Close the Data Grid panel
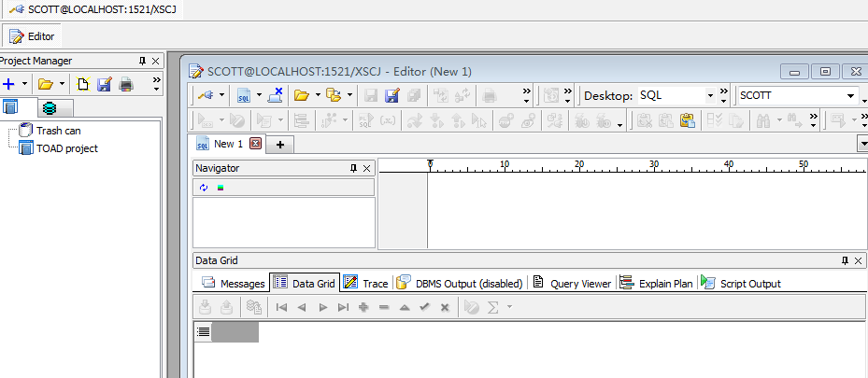Viewport: 868px width, 378px height. 858,260
